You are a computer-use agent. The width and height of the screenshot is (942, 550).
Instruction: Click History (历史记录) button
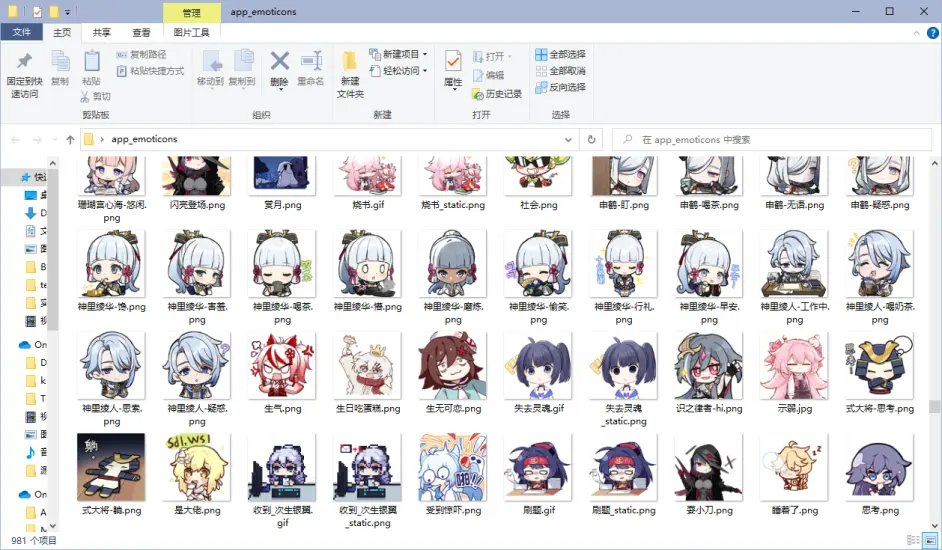coord(497,94)
